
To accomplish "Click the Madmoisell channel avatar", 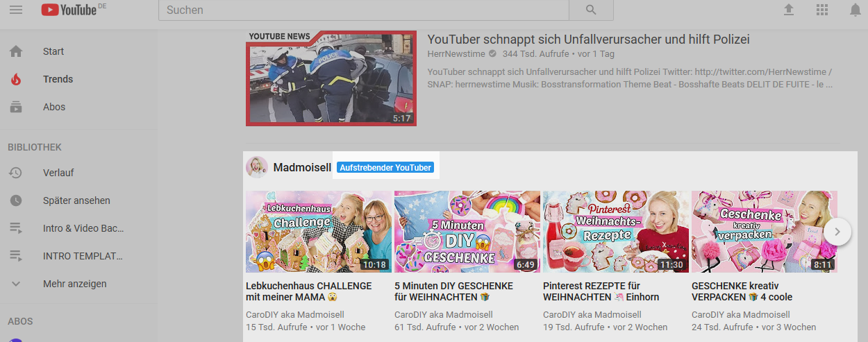I will (x=257, y=167).
